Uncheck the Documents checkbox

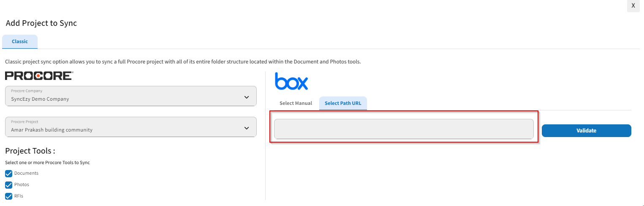(x=8, y=173)
